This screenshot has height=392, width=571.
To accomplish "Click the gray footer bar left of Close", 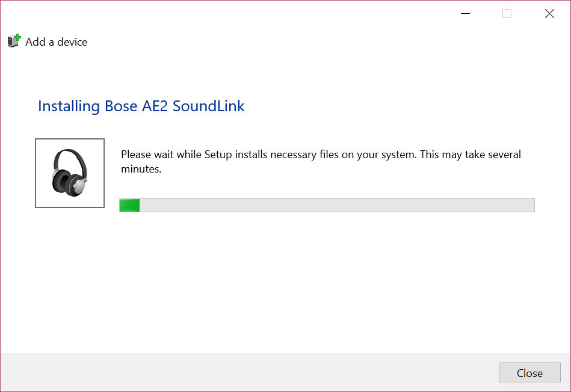I will tap(241, 373).
